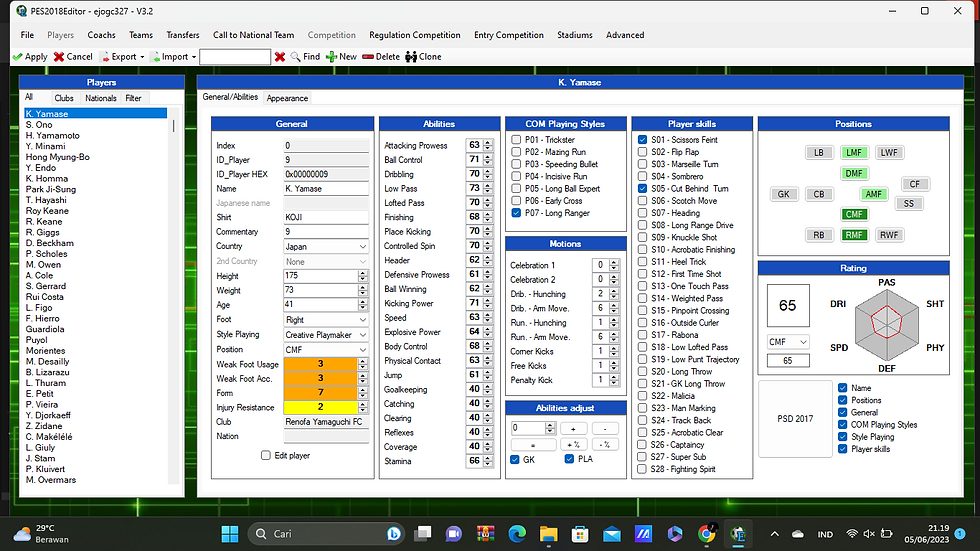
Task: Toggle GK checkbox in Abilities adjust
Action: 514,459
